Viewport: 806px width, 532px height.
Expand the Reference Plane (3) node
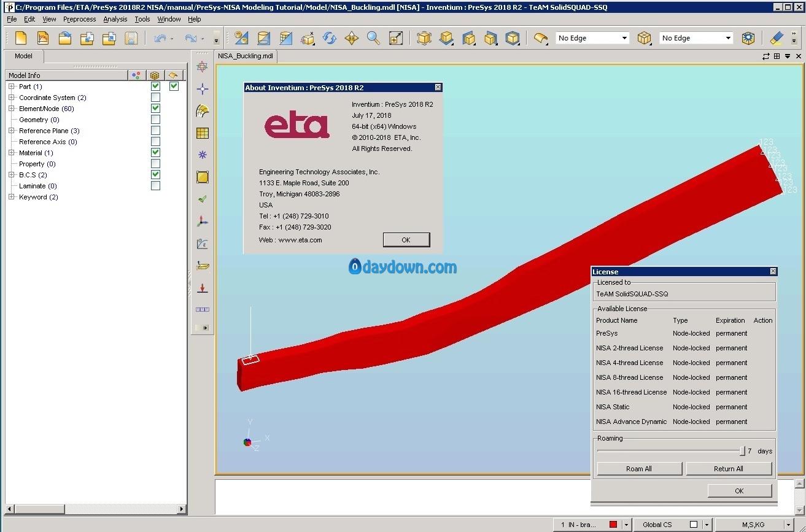(12, 131)
